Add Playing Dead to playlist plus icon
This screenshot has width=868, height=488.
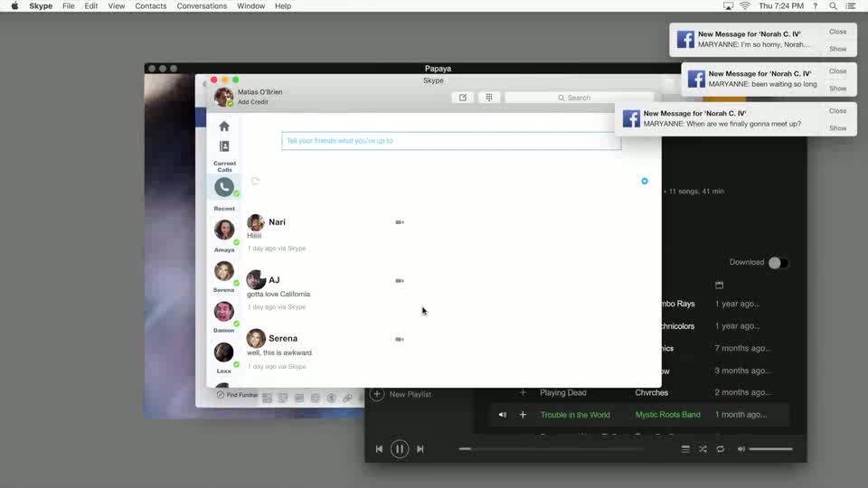point(523,393)
